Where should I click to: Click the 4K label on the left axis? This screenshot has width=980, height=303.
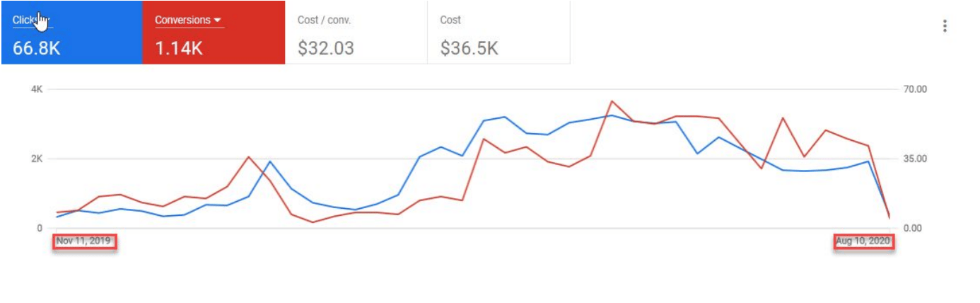coord(37,89)
